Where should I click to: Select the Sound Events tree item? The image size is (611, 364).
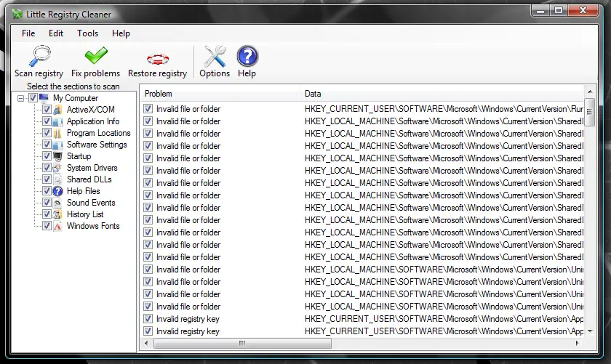(91, 203)
